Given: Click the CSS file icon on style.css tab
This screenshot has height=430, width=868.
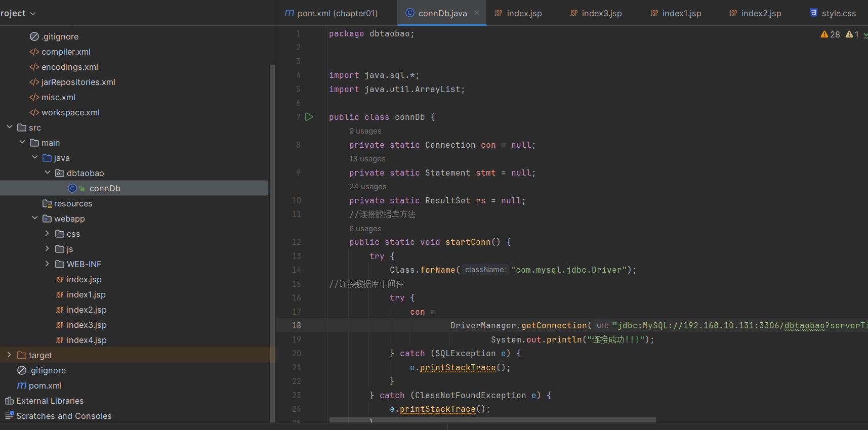Looking at the screenshot, I should coord(814,13).
